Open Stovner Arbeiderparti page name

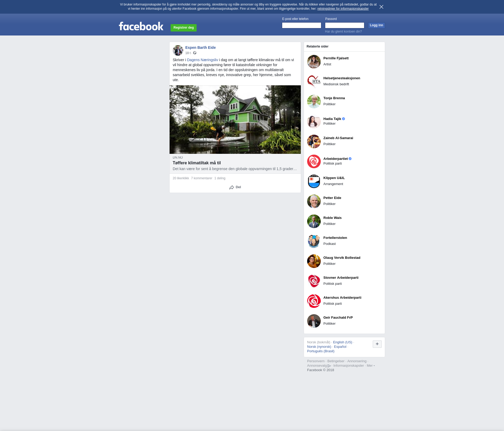point(341,278)
